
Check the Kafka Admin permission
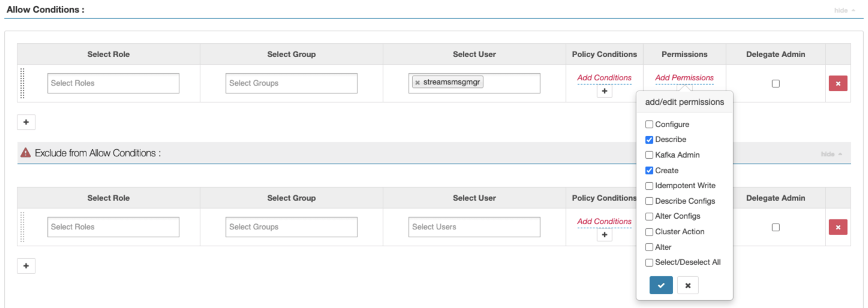[x=649, y=155]
